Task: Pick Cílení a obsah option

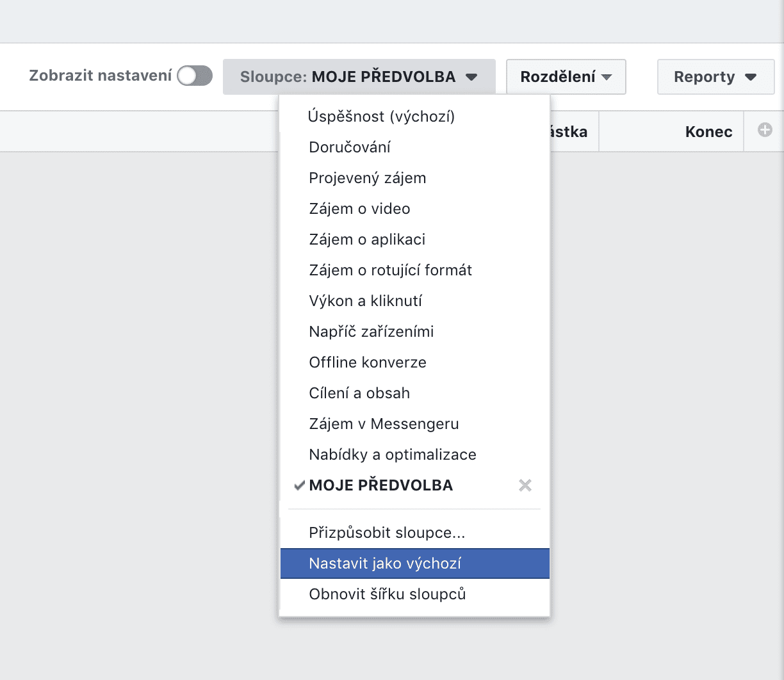Action: tap(359, 393)
